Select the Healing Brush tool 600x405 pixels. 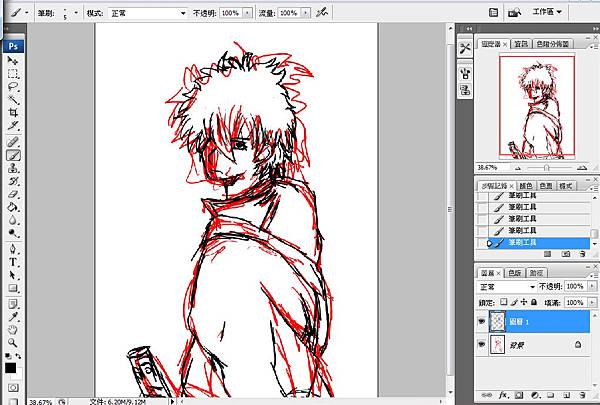point(13,142)
